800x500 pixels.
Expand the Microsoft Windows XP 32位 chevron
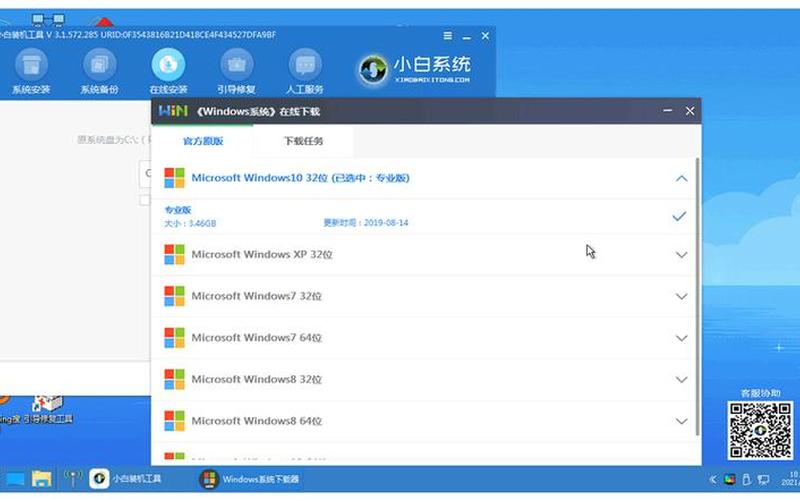681,255
